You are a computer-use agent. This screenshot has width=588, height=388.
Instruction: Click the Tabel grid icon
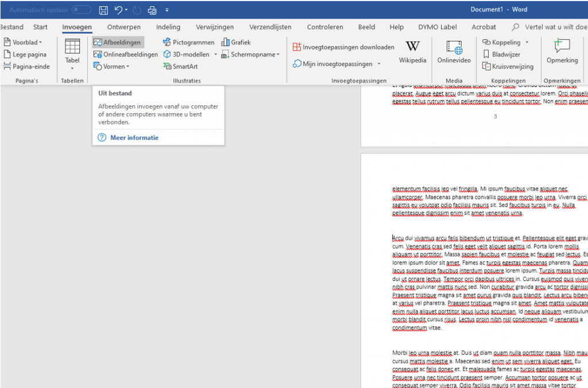click(x=72, y=47)
